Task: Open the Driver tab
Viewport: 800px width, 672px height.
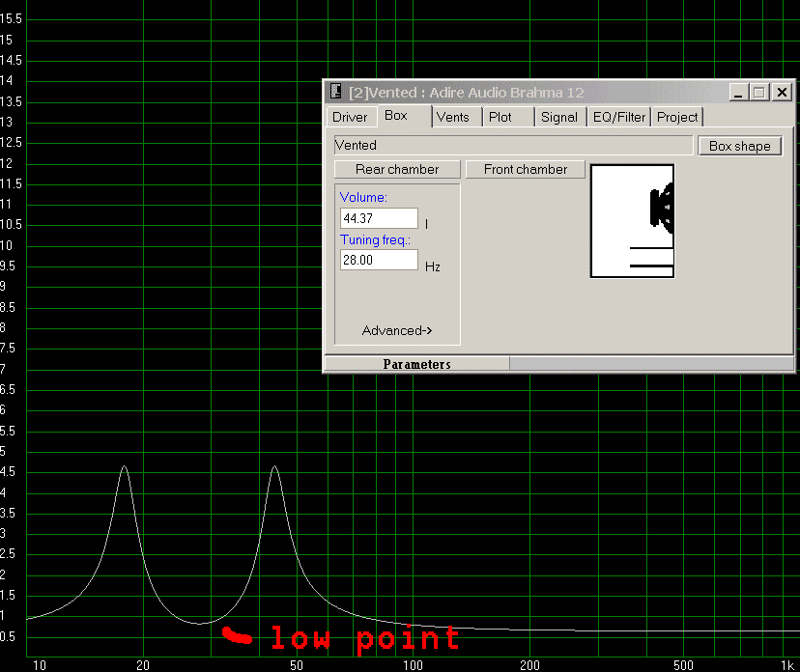Action: click(x=351, y=117)
